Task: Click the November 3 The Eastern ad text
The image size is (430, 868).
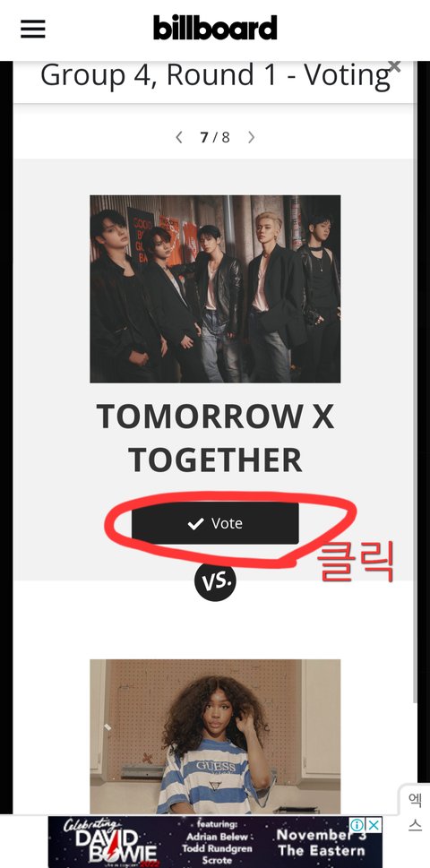Action: pyautogui.click(x=322, y=843)
